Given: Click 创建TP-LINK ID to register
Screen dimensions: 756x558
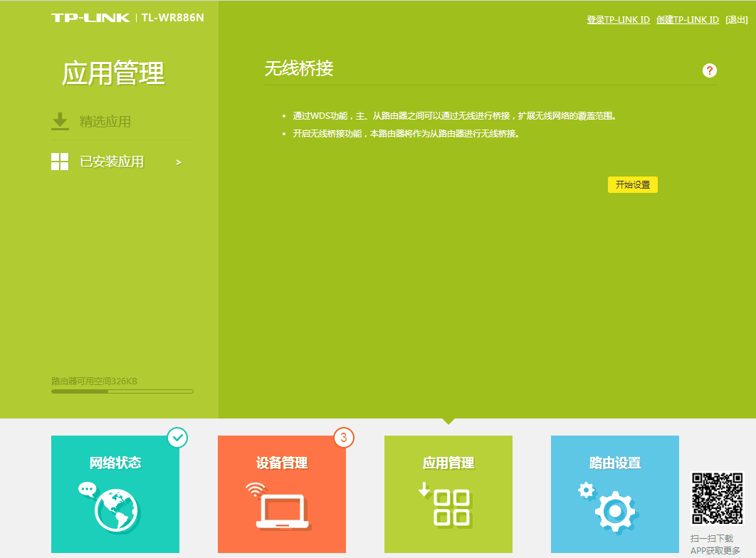Looking at the screenshot, I should click(688, 19).
